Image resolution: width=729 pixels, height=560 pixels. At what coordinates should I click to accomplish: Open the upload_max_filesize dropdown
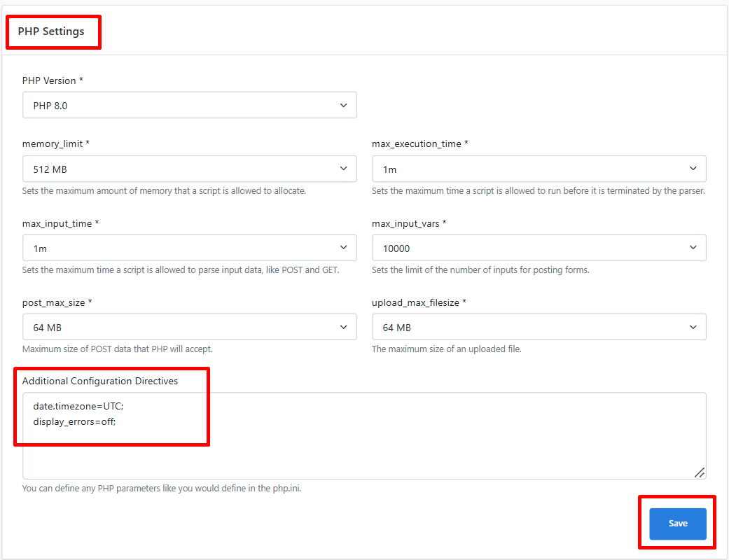539,327
